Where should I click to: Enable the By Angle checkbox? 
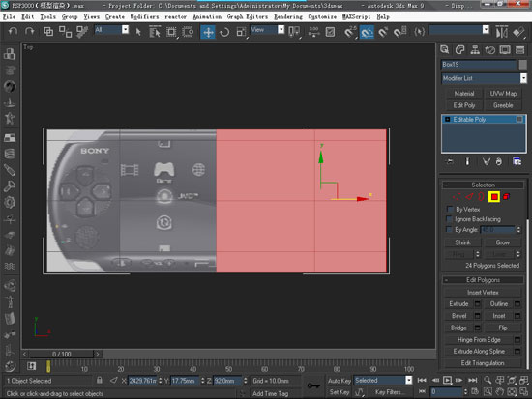tap(450, 230)
